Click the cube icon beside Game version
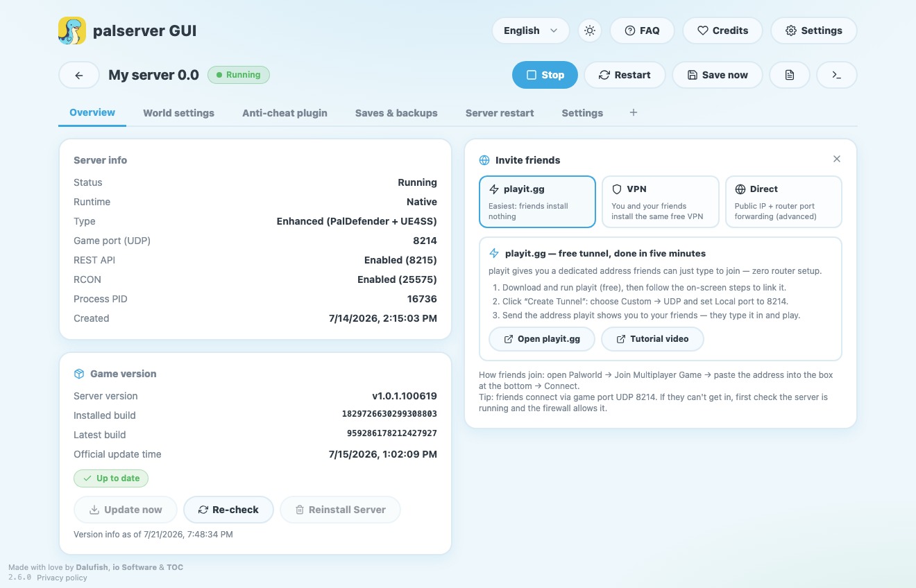 pos(79,374)
